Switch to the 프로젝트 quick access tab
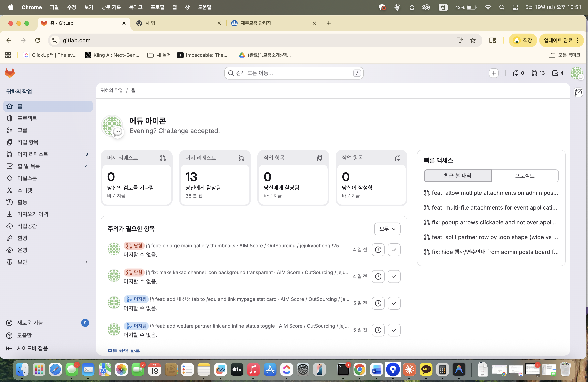This screenshot has height=382, width=588. pyautogui.click(x=525, y=176)
